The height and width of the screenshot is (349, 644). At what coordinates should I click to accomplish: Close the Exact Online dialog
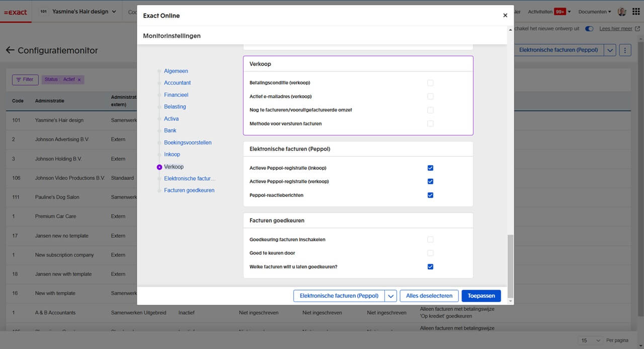click(x=505, y=16)
